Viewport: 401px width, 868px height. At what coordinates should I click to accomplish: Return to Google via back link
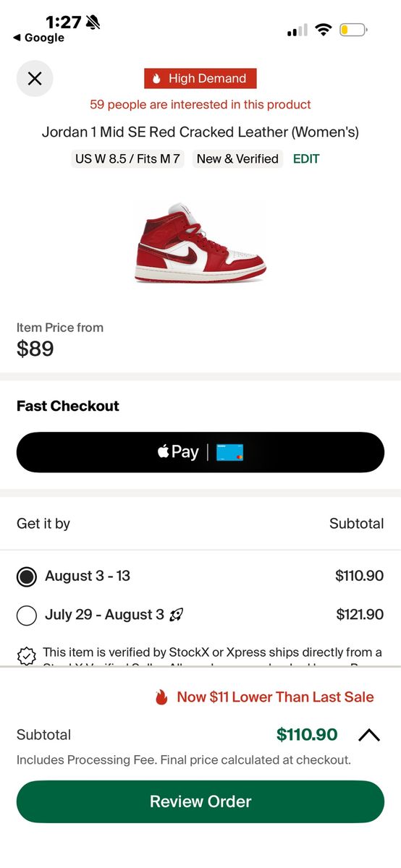[x=38, y=38]
